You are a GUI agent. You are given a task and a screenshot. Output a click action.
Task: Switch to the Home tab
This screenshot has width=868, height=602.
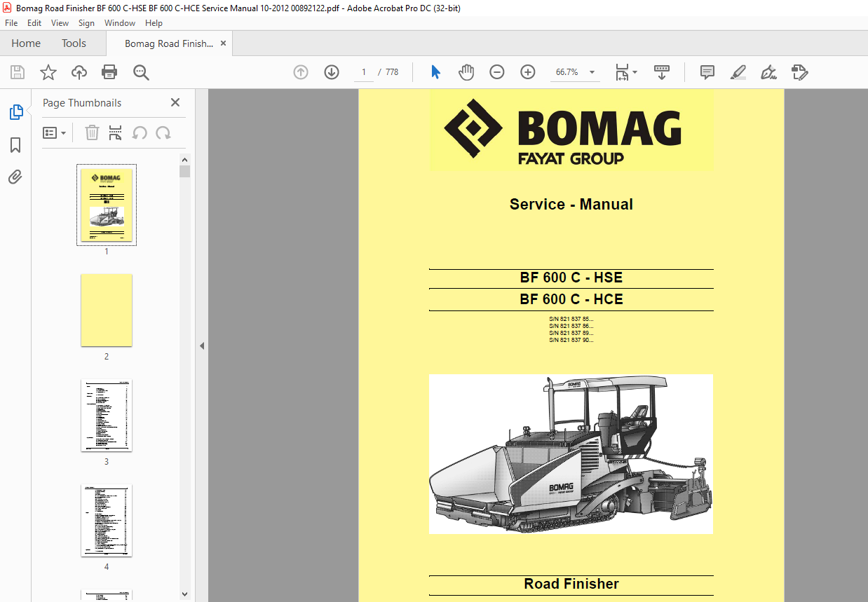[x=26, y=43]
